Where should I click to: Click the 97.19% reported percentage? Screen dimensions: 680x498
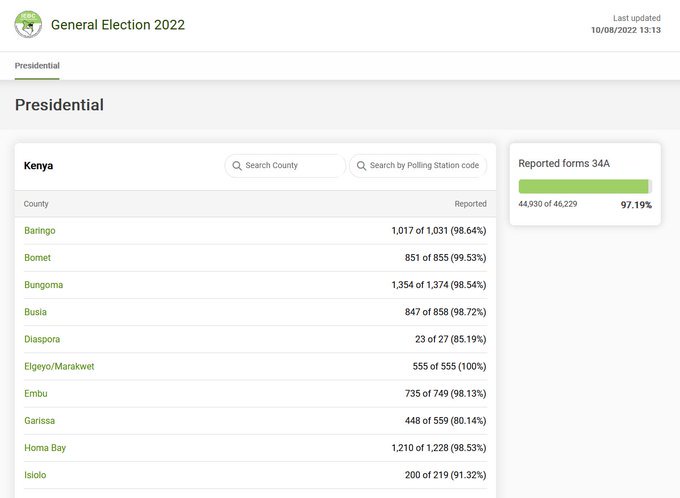click(636, 205)
